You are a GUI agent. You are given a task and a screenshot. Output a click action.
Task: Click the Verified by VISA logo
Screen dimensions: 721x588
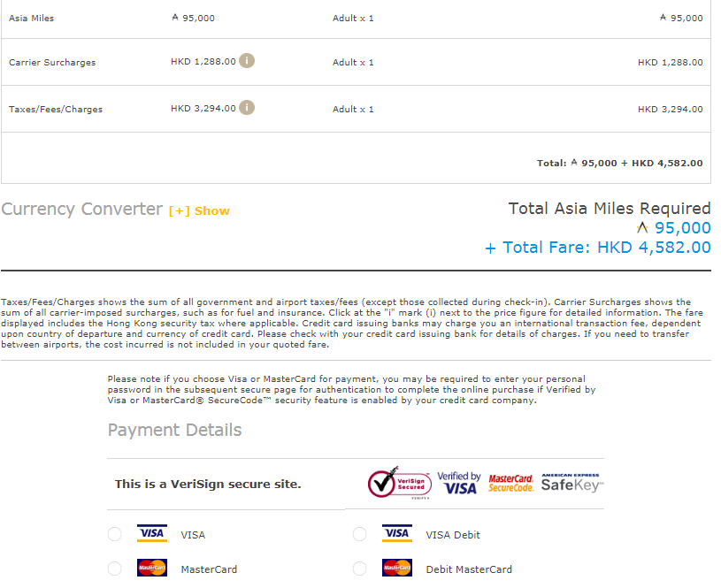459,483
